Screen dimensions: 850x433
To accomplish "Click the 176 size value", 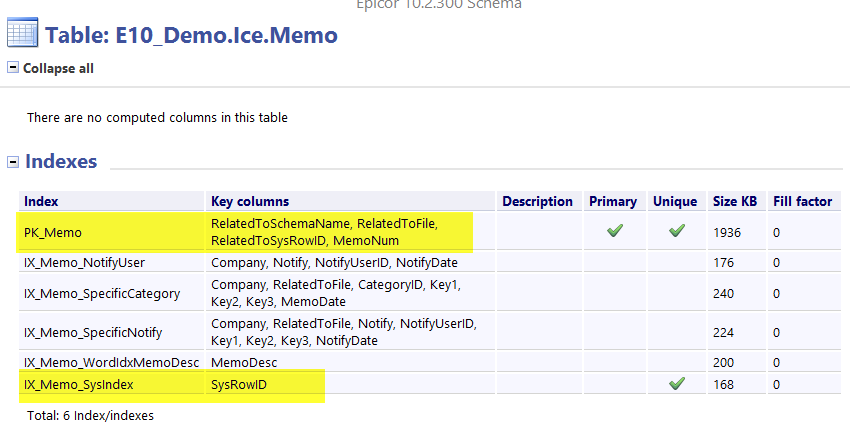I will 724,263.
